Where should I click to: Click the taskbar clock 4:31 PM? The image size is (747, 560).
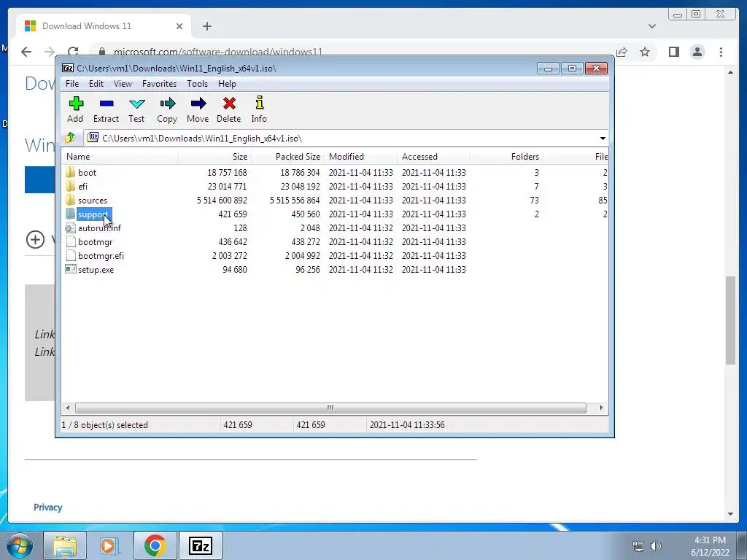[710, 540]
